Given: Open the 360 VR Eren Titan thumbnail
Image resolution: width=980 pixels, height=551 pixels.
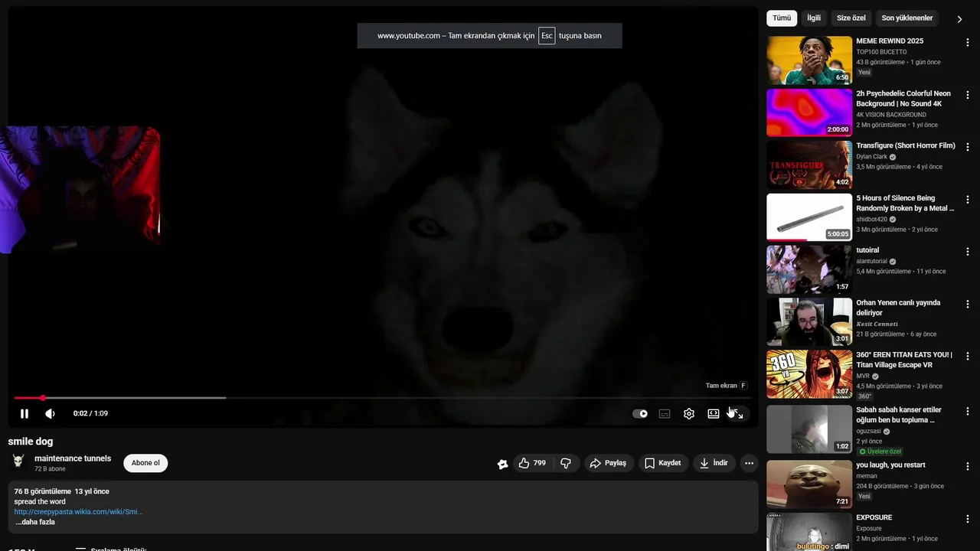Looking at the screenshot, I should coord(809,374).
